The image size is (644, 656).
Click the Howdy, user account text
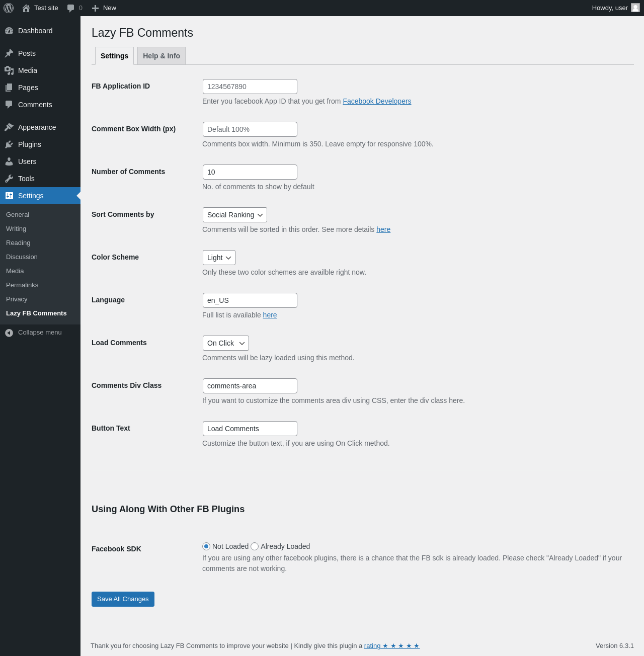(x=610, y=8)
